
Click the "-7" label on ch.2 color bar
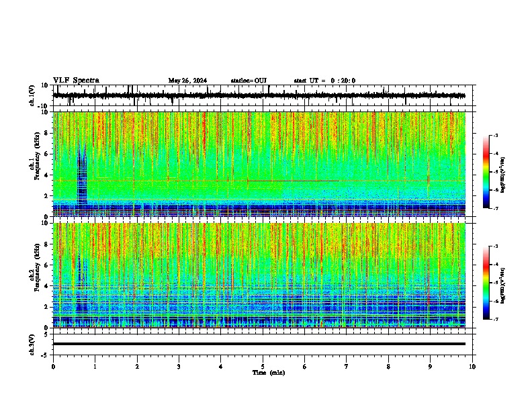pos(496,319)
